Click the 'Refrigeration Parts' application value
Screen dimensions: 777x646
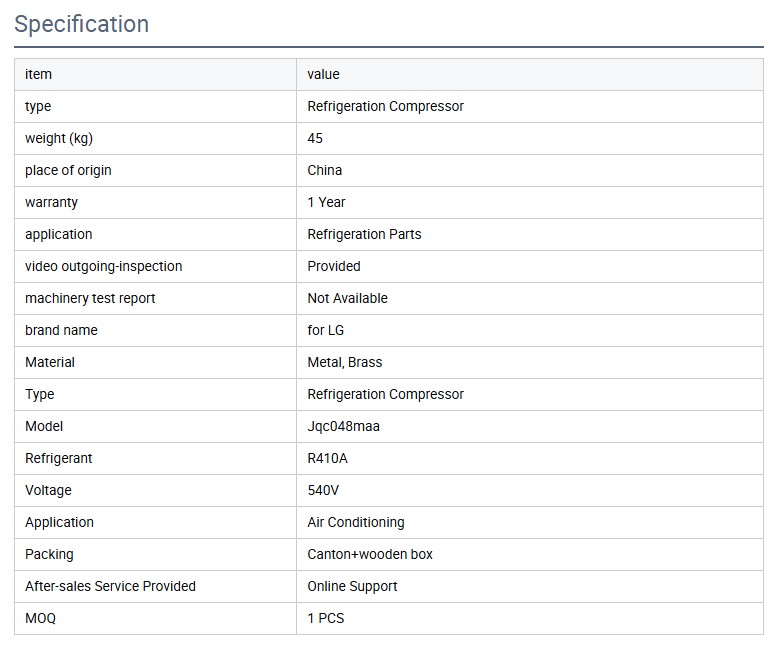pos(364,234)
